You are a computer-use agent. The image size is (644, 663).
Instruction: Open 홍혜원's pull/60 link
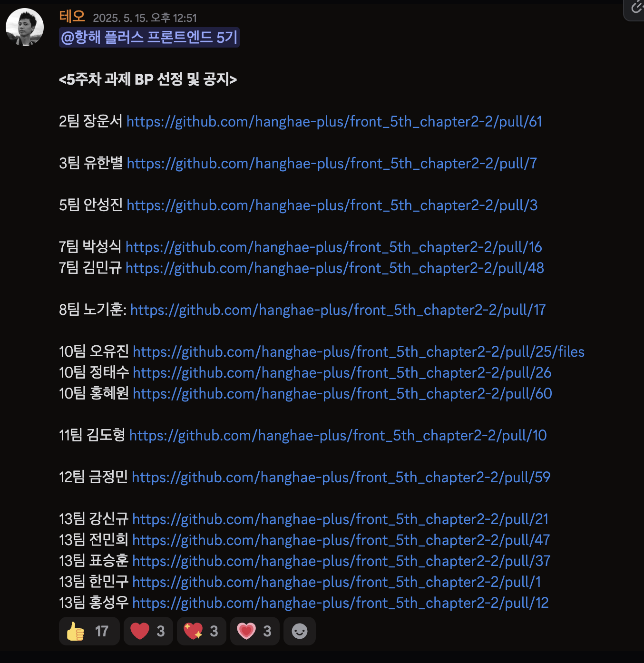[x=342, y=394]
